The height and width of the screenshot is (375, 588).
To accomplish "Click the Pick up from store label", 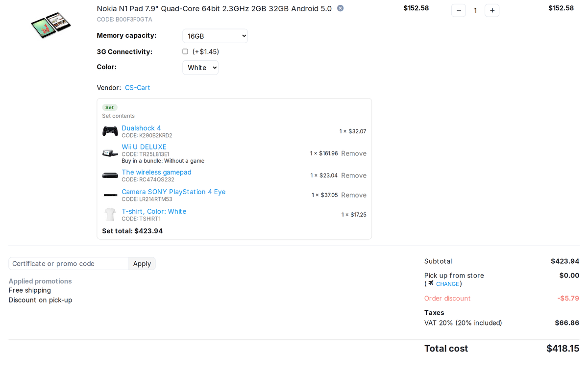I will click(x=454, y=275).
